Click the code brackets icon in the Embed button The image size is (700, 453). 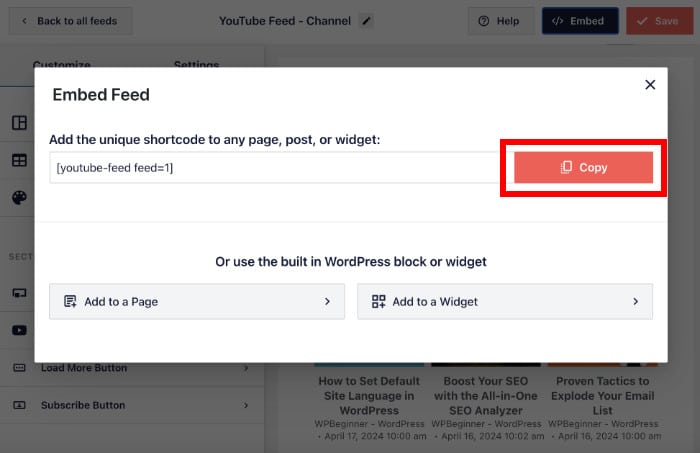pos(557,21)
